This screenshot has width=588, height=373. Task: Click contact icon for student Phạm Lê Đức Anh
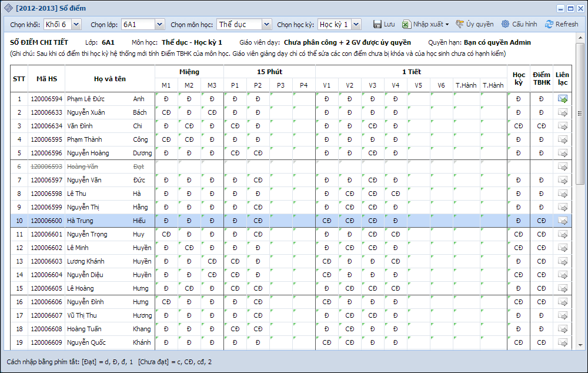pyautogui.click(x=563, y=99)
